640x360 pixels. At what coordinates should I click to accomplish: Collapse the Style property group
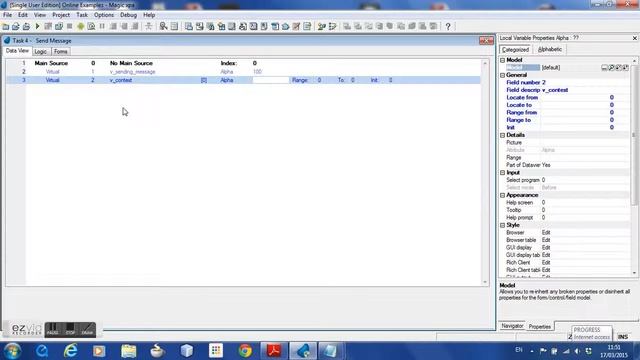(x=502, y=225)
